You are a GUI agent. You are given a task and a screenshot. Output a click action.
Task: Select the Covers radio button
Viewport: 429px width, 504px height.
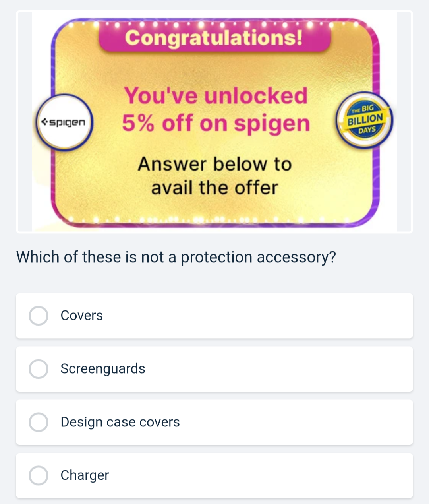[39, 316]
